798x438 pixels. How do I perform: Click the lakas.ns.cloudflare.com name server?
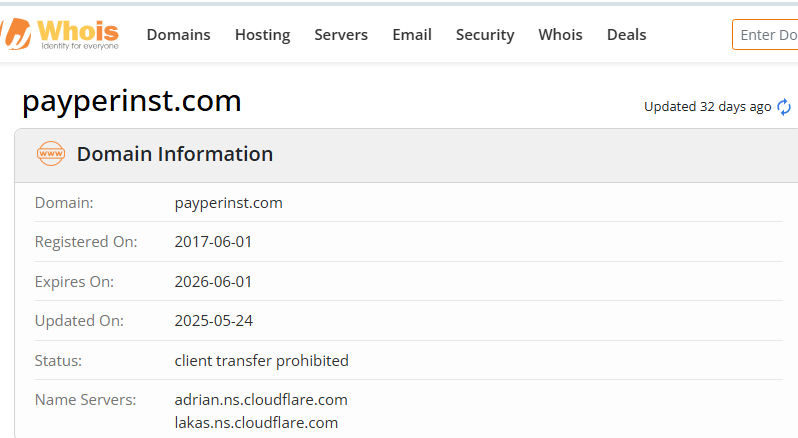click(x=256, y=422)
